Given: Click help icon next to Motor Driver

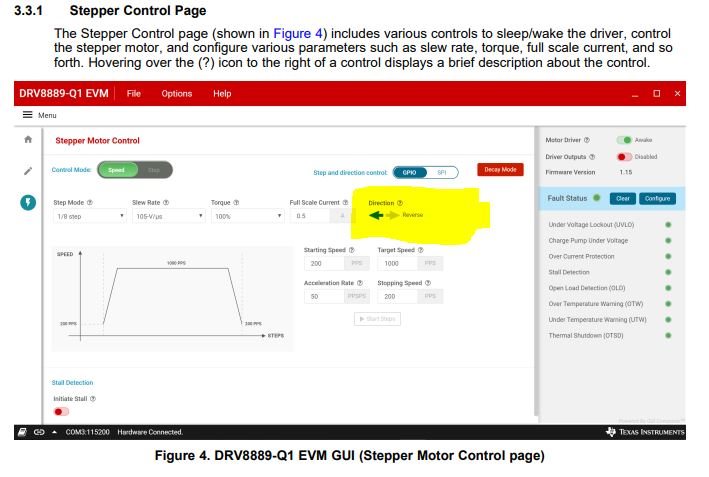Looking at the screenshot, I should click(x=587, y=140).
